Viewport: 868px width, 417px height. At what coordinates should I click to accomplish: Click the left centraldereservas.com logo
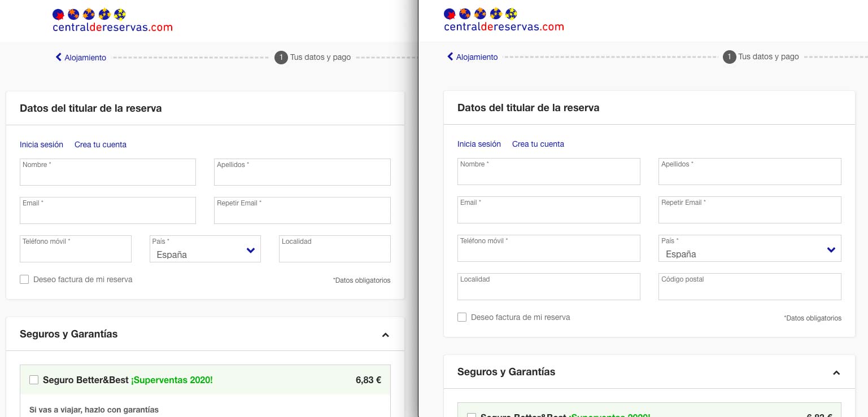112,20
